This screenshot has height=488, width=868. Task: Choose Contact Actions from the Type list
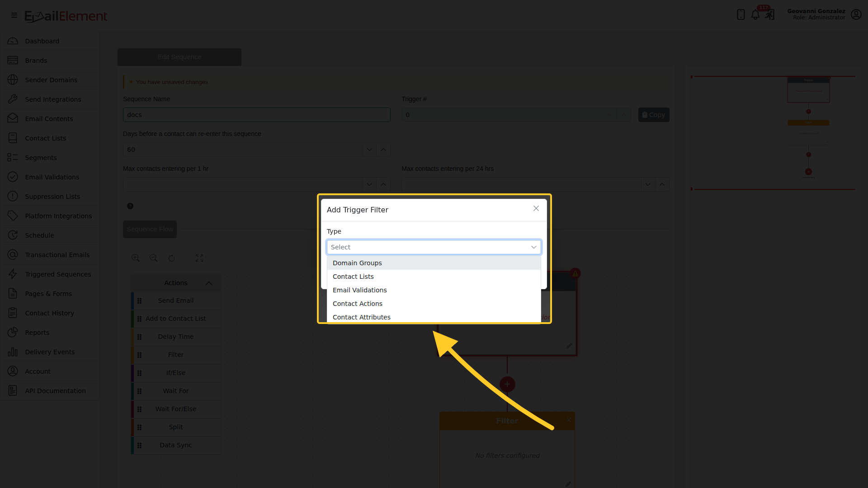(x=434, y=304)
